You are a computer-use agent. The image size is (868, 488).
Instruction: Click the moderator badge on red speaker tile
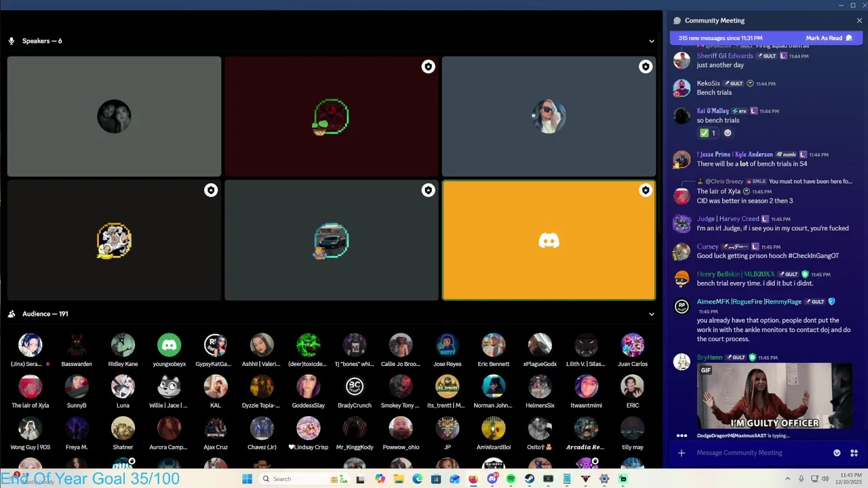(x=428, y=66)
